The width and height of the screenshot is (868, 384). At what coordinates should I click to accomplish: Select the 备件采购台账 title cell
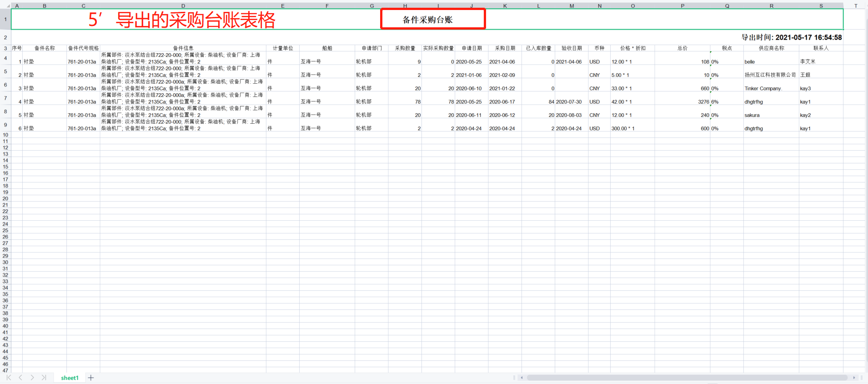[427, 20]
